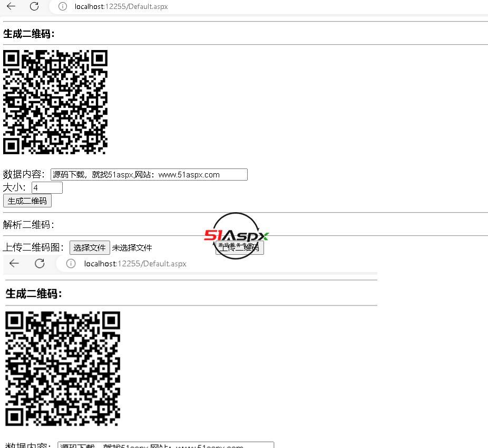Open the lower generated QR code image
The width and height of the screenshot is (488, 448).
63,369
